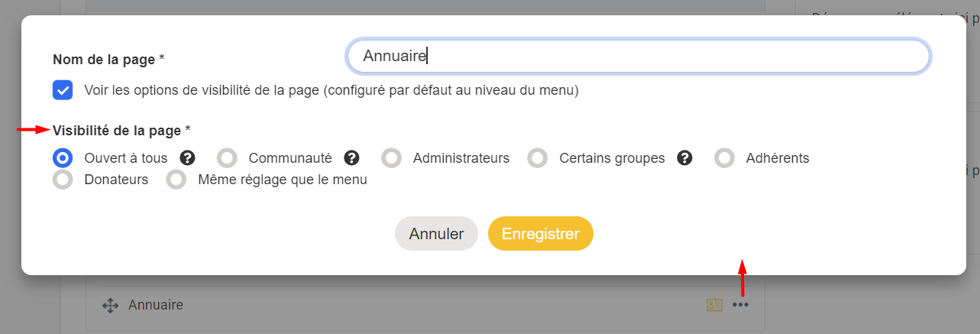This screenshot has width=980, height=334.
Task: Pick the Certains groupes radio option
Action: point(538,158)
